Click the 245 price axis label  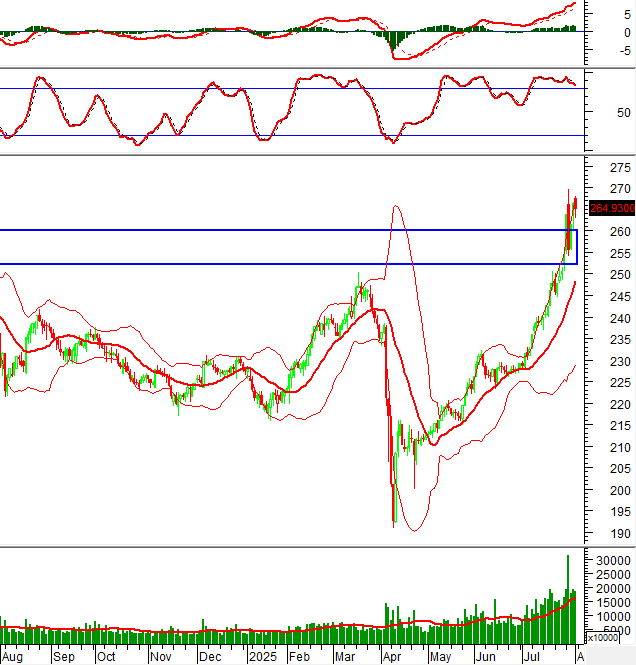pos(620,297)
